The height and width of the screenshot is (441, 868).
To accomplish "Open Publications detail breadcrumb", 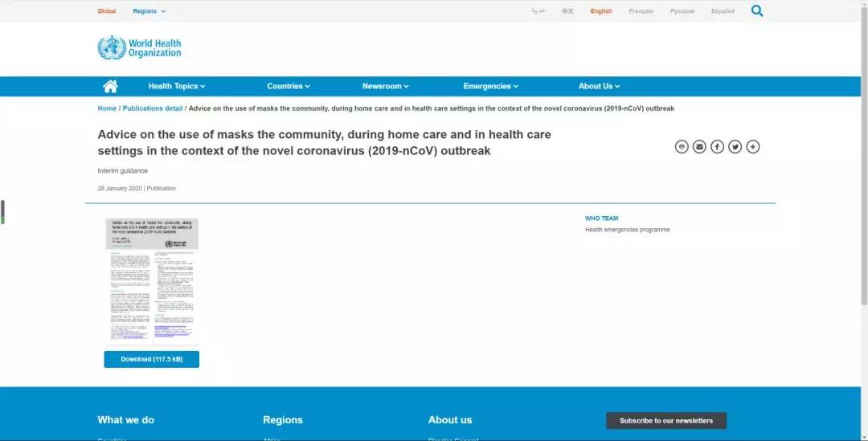I will 152,108.
